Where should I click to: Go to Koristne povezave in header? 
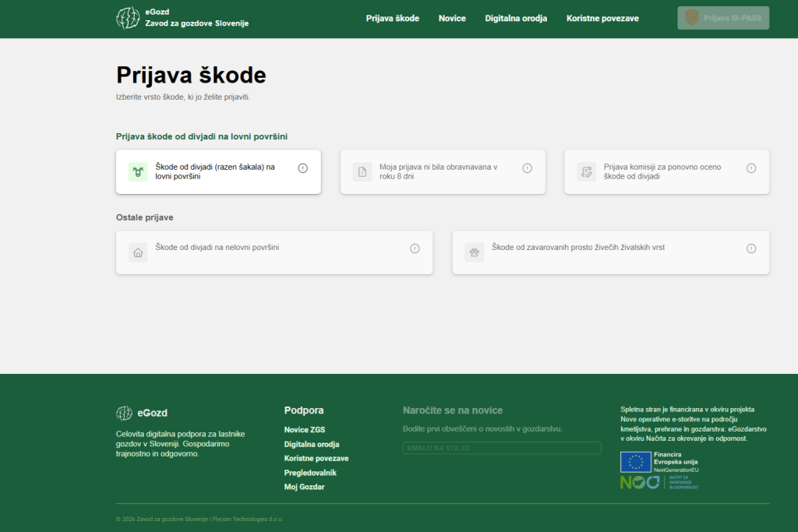click(x=602, y=18)
